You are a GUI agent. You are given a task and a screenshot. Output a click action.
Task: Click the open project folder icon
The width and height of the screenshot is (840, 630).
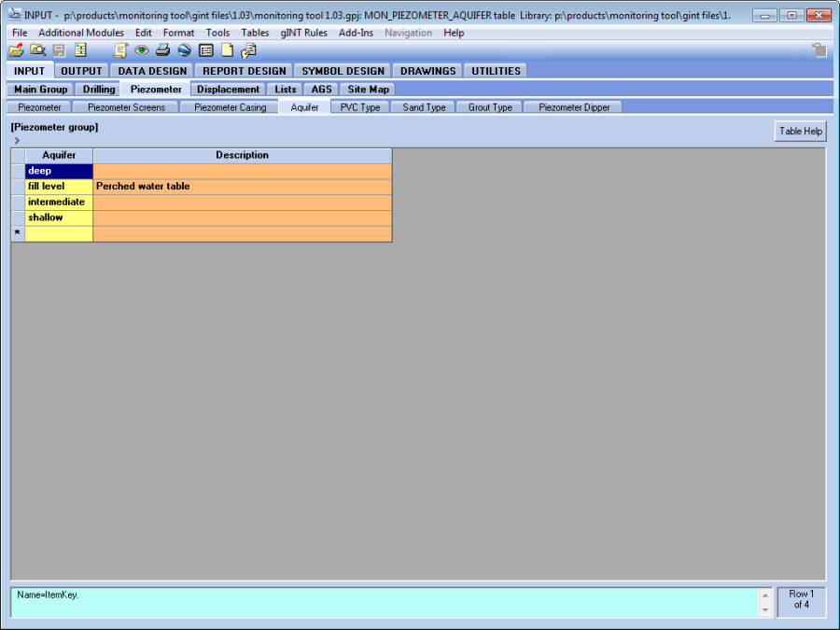coord(17,50)
